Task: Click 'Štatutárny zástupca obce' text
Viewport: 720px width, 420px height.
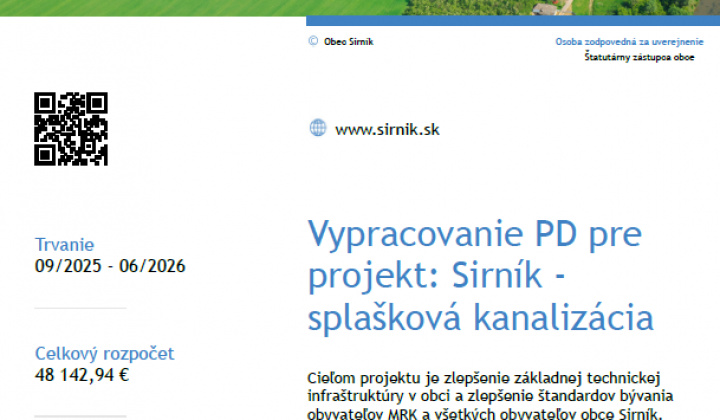Action: [x=639, y=57]
